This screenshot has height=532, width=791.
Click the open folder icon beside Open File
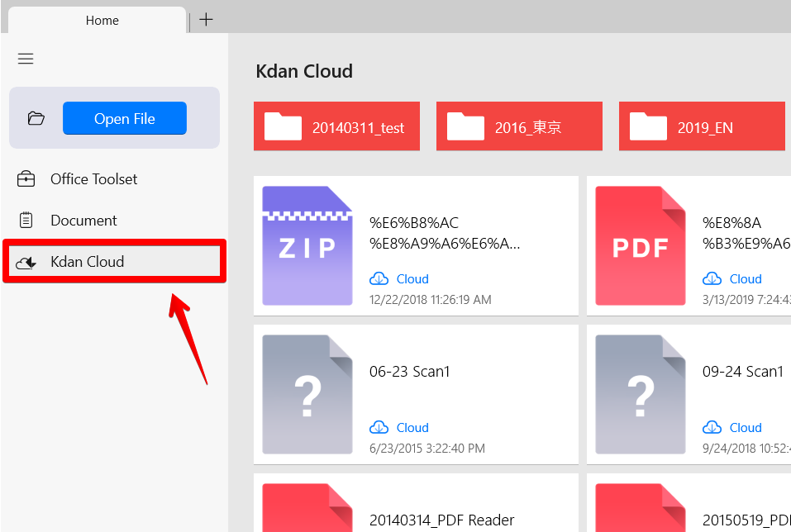(x=36, y=118)
